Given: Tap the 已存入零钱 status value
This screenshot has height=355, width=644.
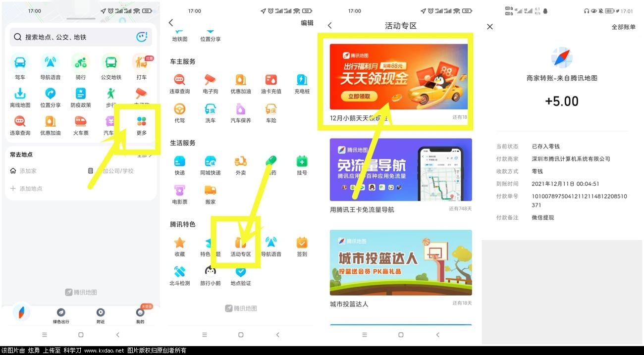Looking at the screenshot, I should click(x=546, y=147).
